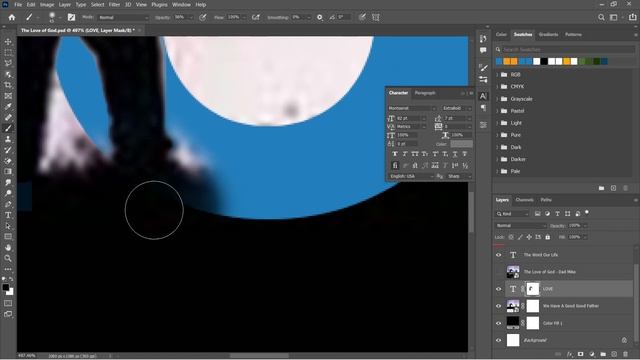
Task: Select the Rectangular Marquee tool
Action: coord(8,53)
